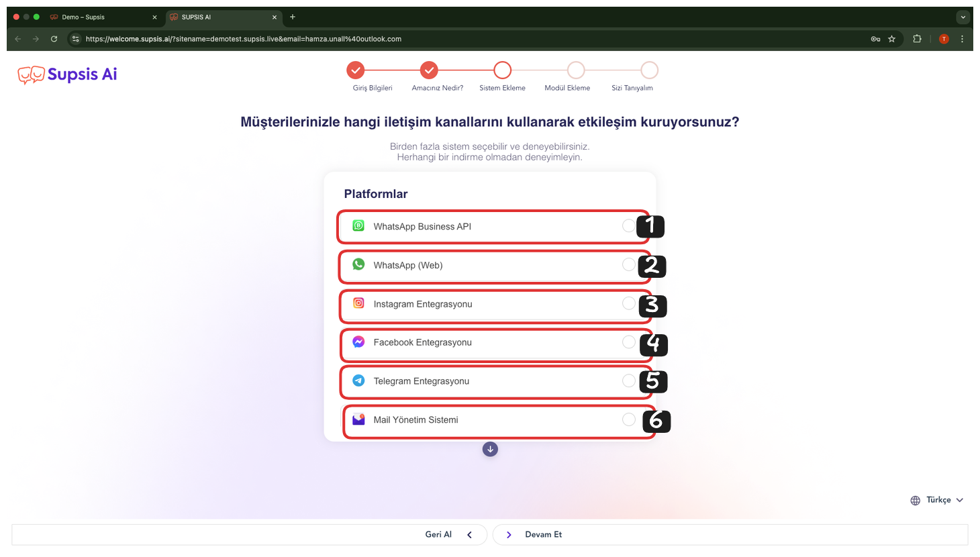Select the WhatsApp (Web) radio button
This screenshot has height=557, width=980.
pyautogui.click(x=628, y=264)
